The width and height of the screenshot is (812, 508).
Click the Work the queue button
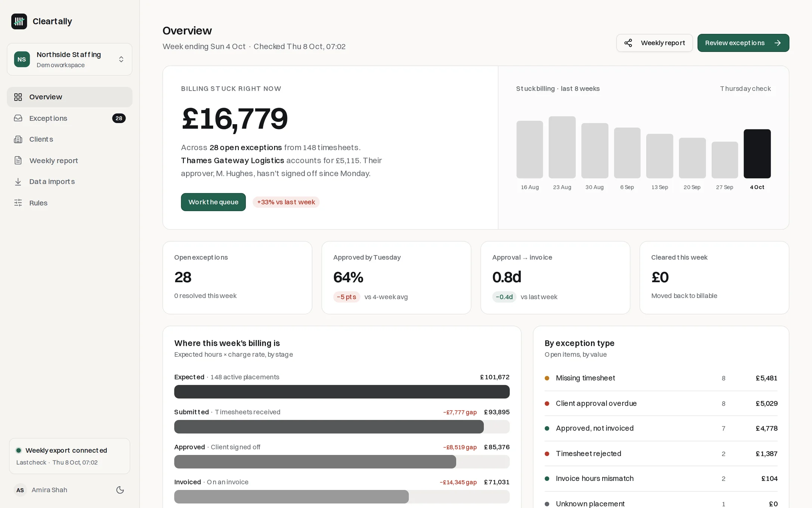(213, 202)
